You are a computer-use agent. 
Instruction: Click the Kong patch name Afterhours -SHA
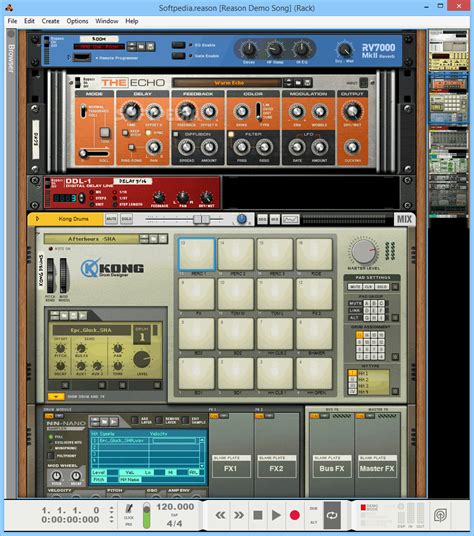(92, 239)
